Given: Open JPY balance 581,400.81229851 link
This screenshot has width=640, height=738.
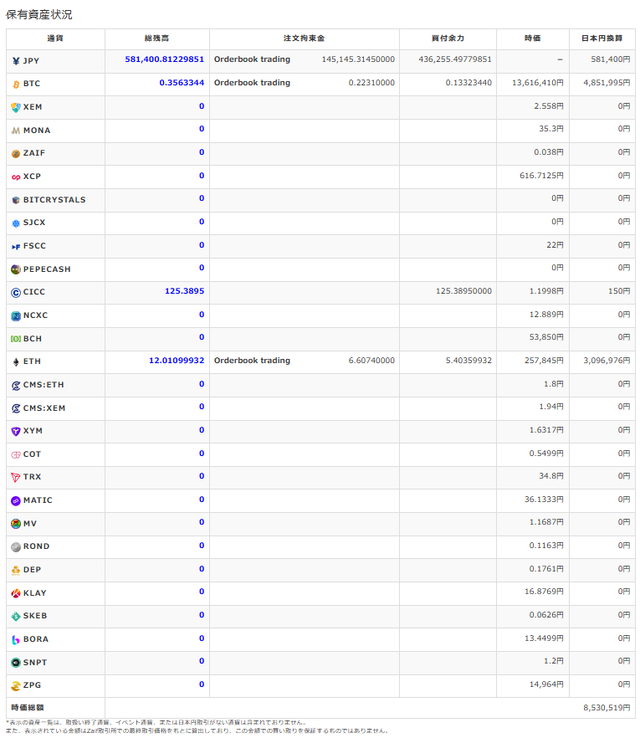Looking at the screenshot, I should [x=164, y=59].
